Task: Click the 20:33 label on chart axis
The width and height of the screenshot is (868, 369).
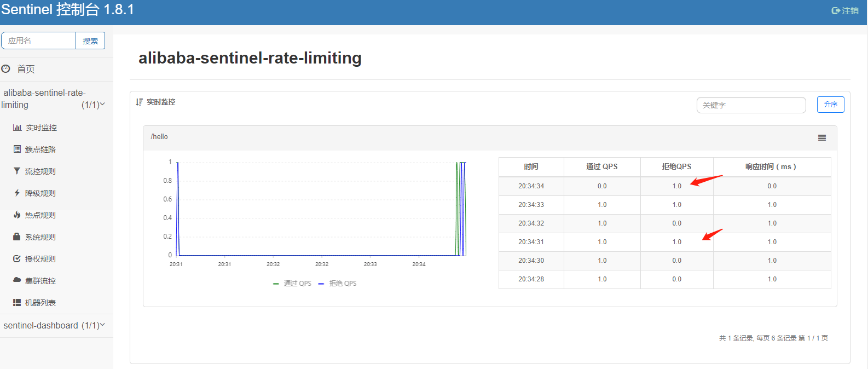Action: tap(370, 264)
